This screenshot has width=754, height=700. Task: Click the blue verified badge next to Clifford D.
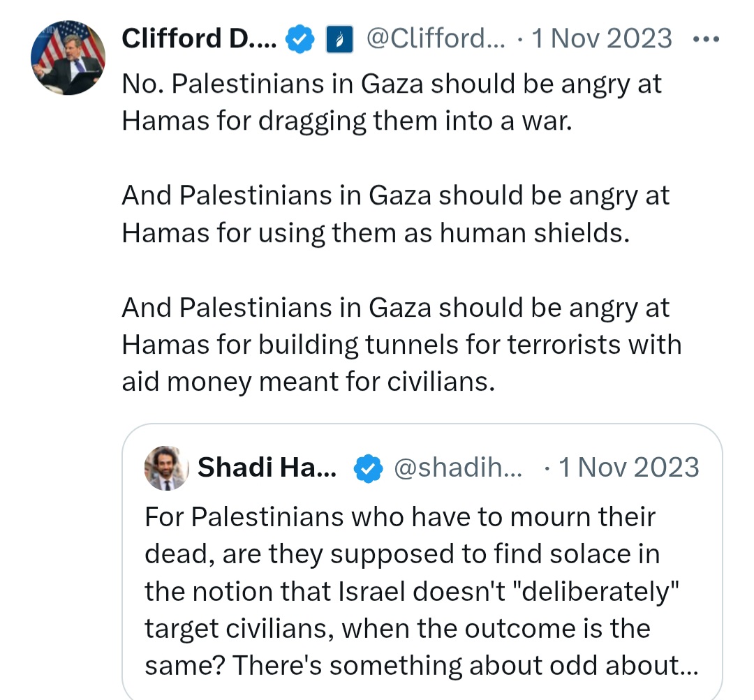click(x=300, y=39)
